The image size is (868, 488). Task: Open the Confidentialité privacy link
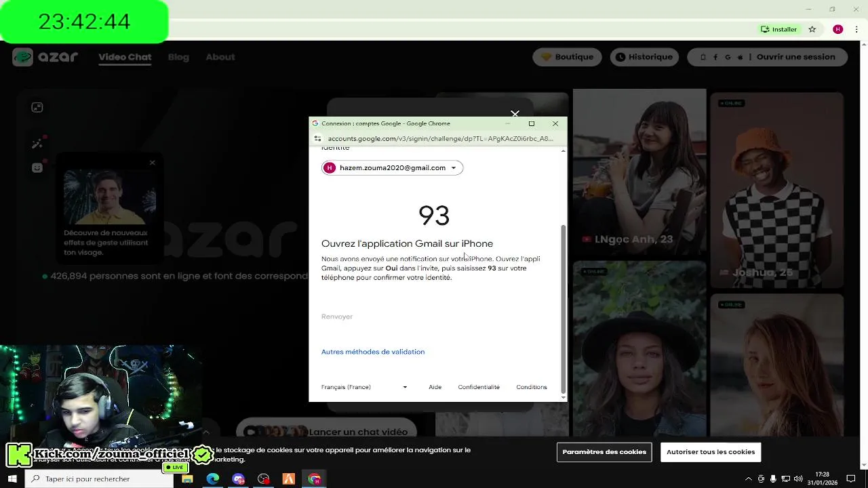click(x=479, y=387)
